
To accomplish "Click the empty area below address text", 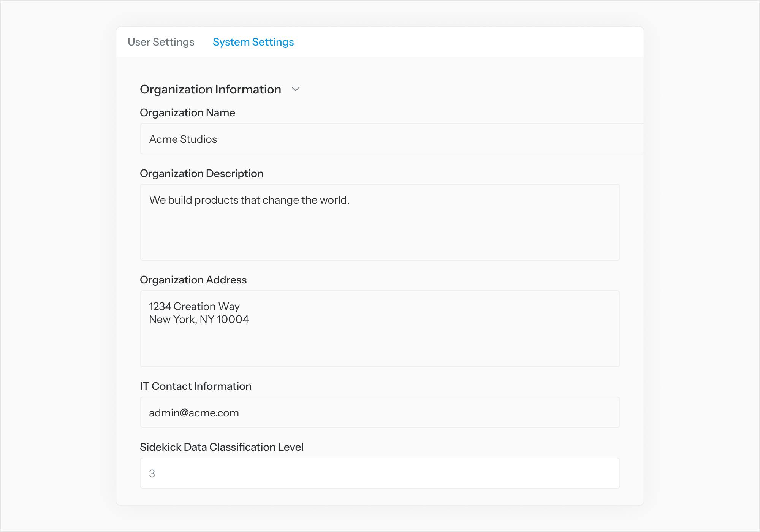I will (380, 348).
